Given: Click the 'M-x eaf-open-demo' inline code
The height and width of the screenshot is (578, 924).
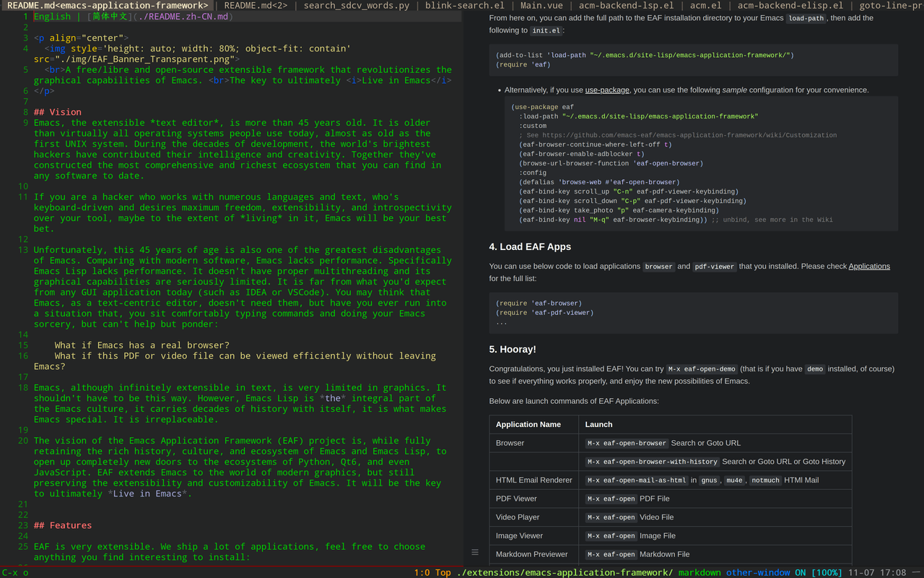Looking at the screenshot, I should [702, 368].
